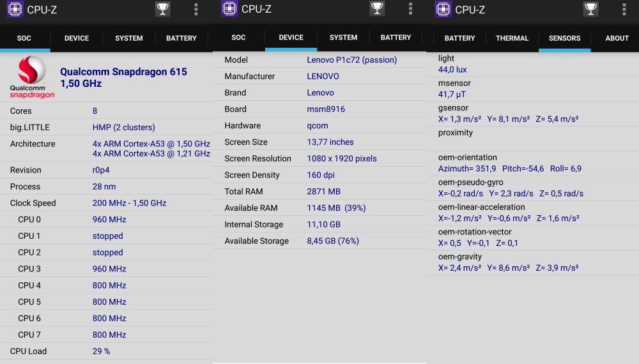Select the Cores value '8'
This screenshot has height=364, width=639.
click(x=95, y=110)
